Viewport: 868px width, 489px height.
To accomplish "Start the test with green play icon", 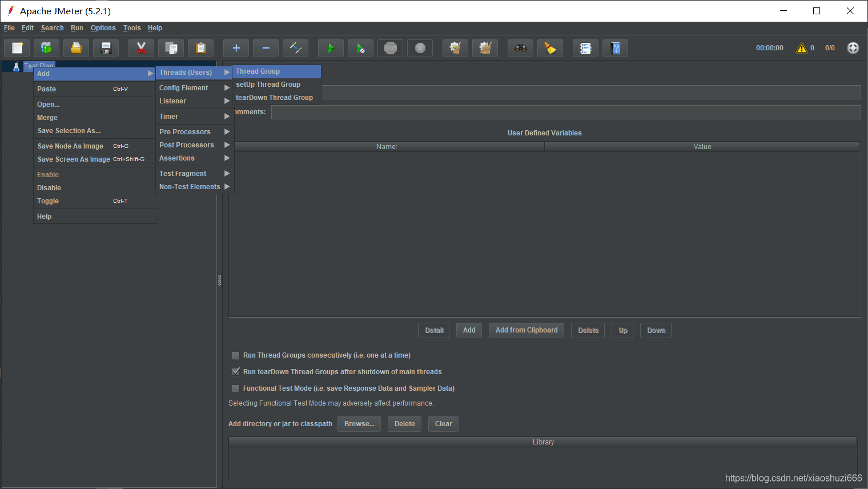I will (331, 48).
